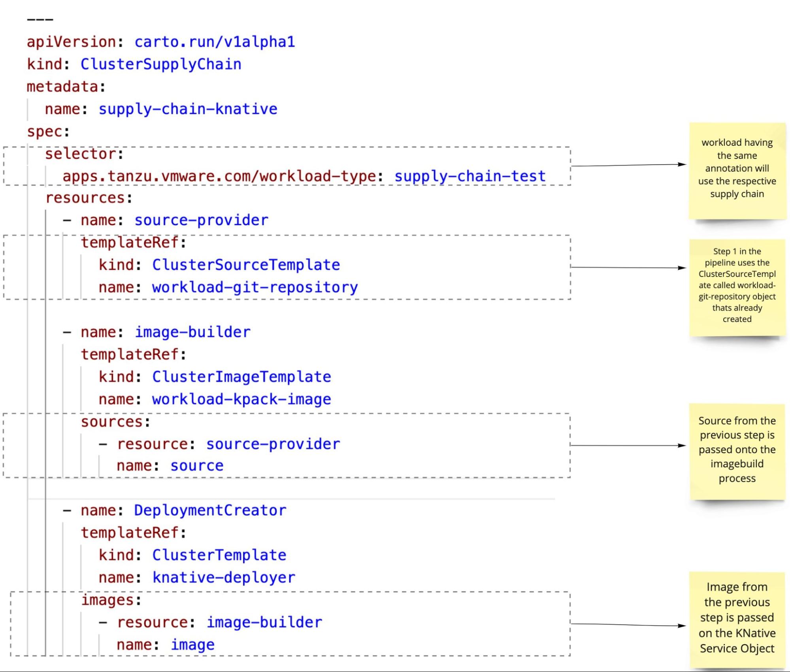
Task: Select the image-builder resource name
Action: pyautogui.click(x=192, y=332)
